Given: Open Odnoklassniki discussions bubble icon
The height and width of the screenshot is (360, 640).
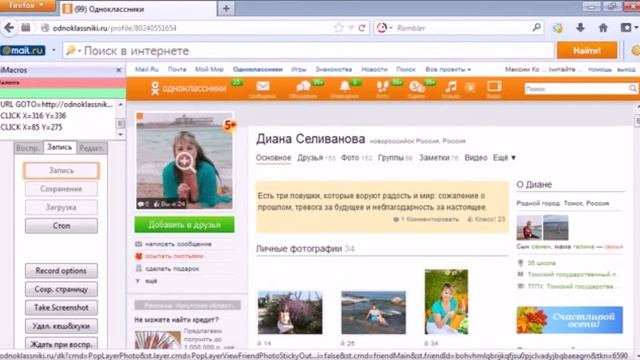Looking at the screenshot, I should pos(303,87).
